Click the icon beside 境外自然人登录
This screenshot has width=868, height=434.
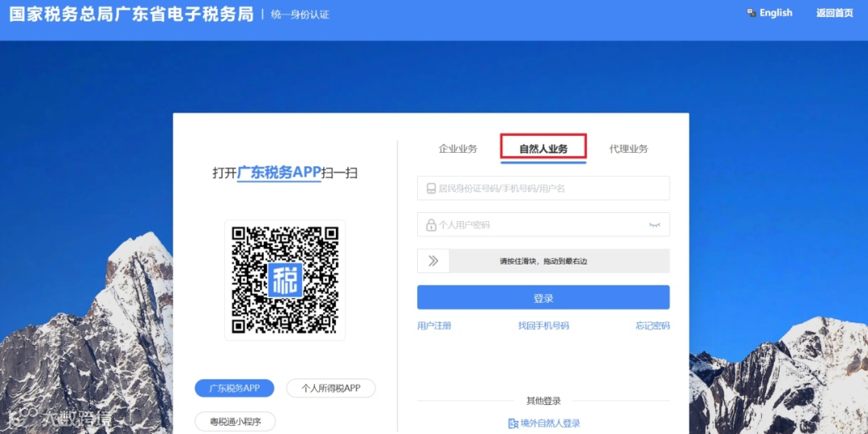(513, 424)
